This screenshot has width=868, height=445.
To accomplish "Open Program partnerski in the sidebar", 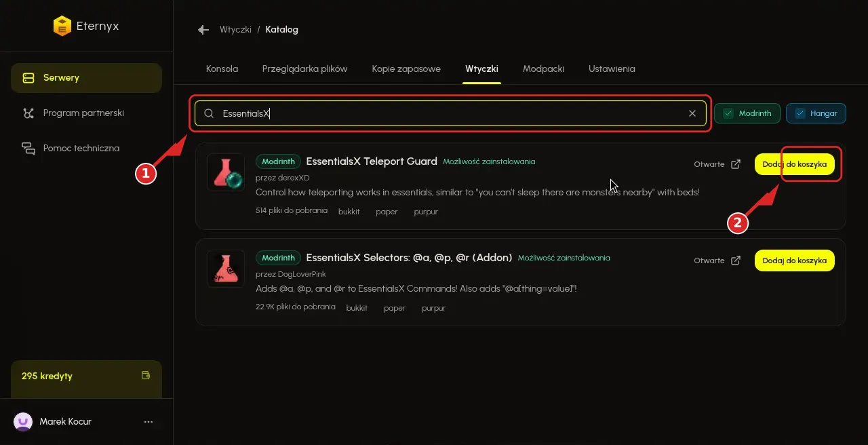I will 86,113.
